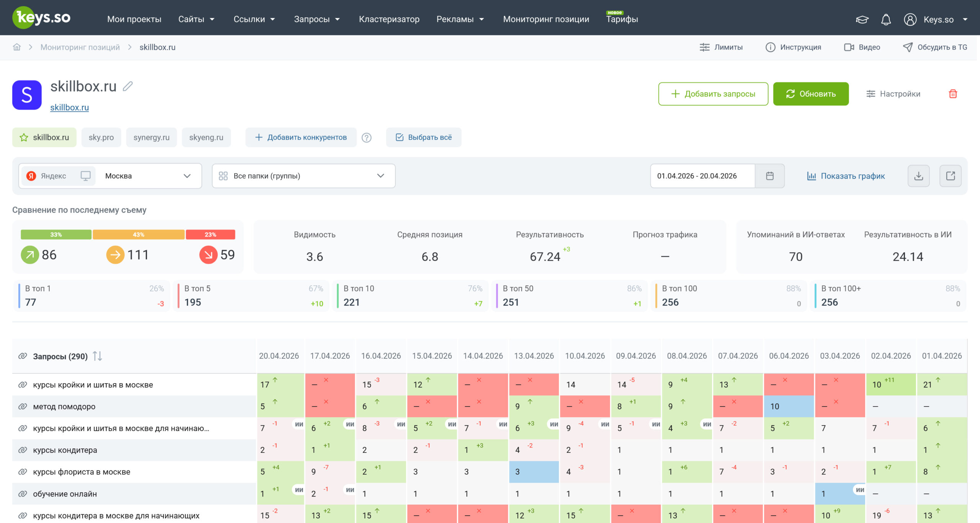Open the notifications bell icon
This screenshot has width=980, height=523.
886,19
